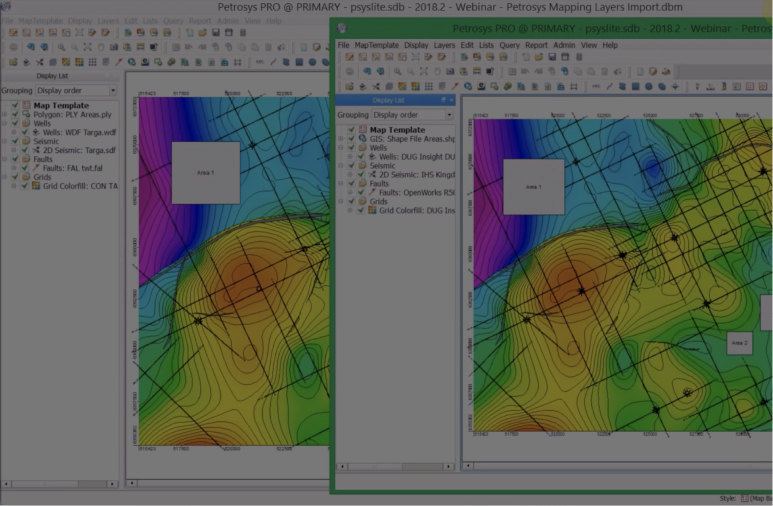Toggle Grid Colorfill: DUG Insight checkbox
Viewport: 773px width, 506px height.
(360, 211)
